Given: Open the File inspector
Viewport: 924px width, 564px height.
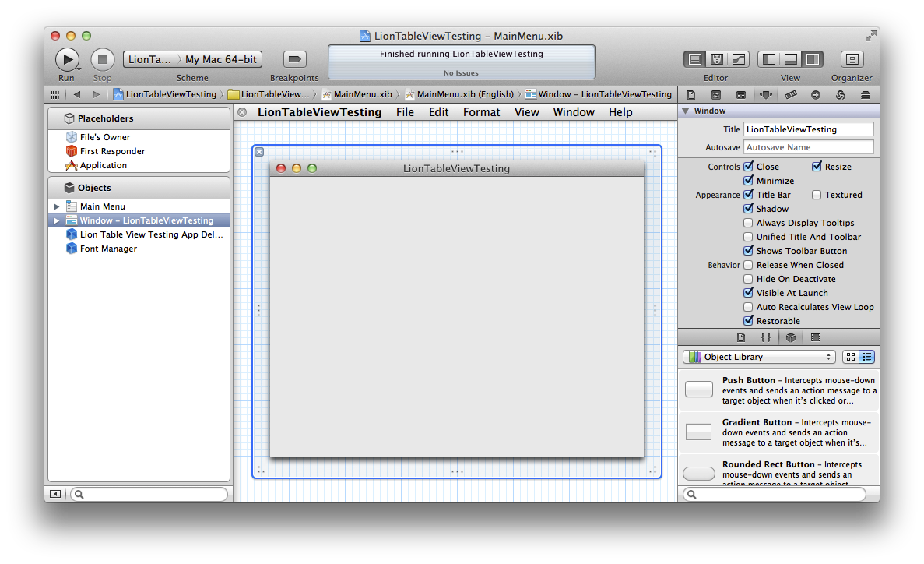Looking at the screenshot, I should pyautogui.click(x=692, y=95).
